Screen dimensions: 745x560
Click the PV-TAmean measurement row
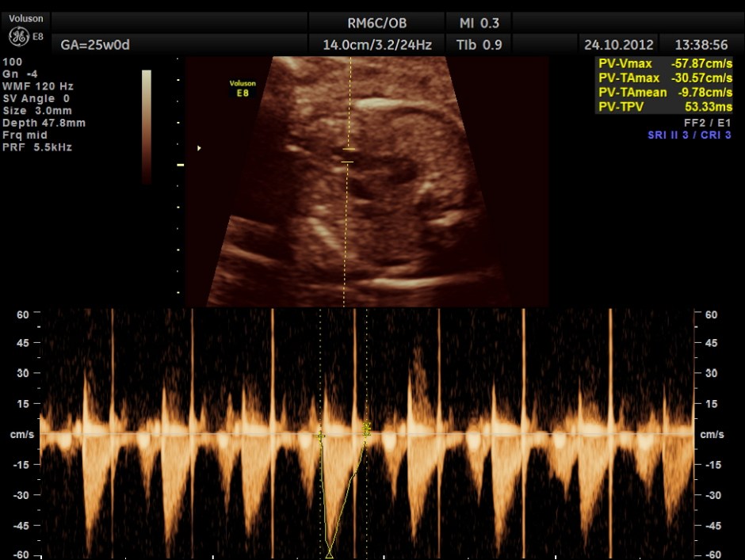[664, 93]
